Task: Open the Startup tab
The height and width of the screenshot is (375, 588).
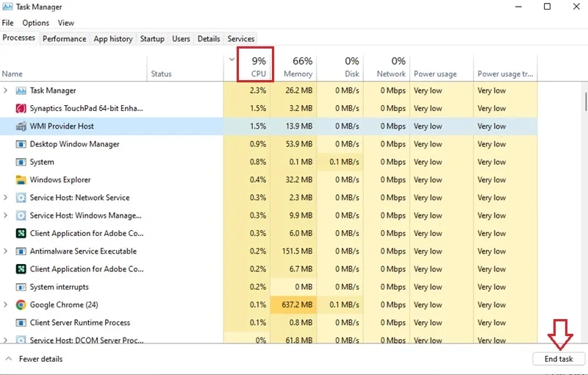Action: click(152, 39)
